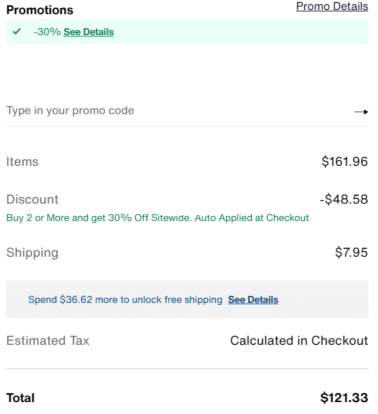Open the Promo Details link
Viewport: 378px width, 414px height.
coord(332,6)
